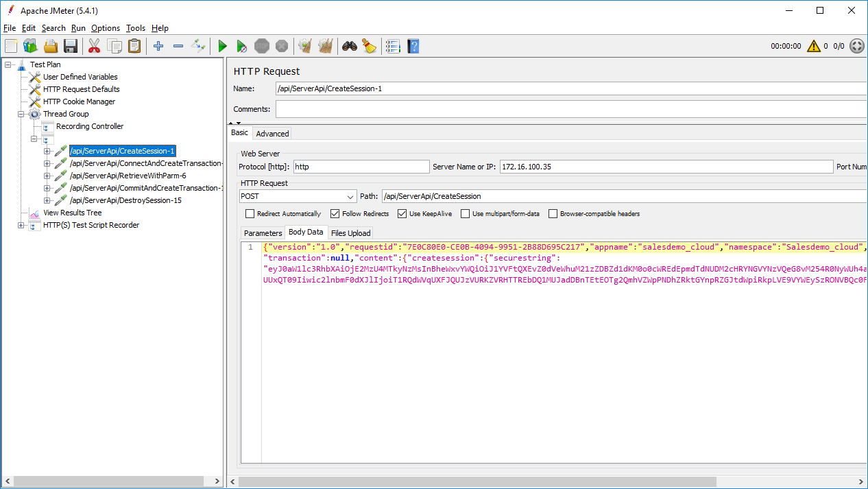Open the Edit menu
This screenshot has height=489, width=868.
[x=28, y=28]
